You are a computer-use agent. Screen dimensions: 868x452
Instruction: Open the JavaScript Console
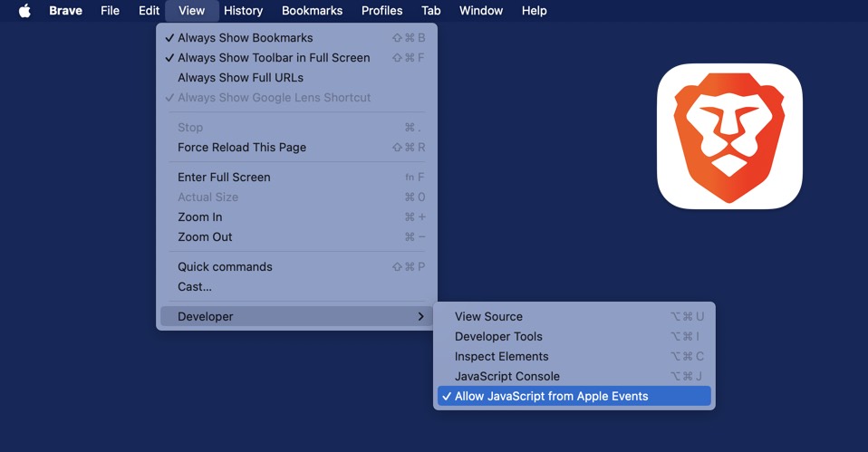(x=574, y=376)
